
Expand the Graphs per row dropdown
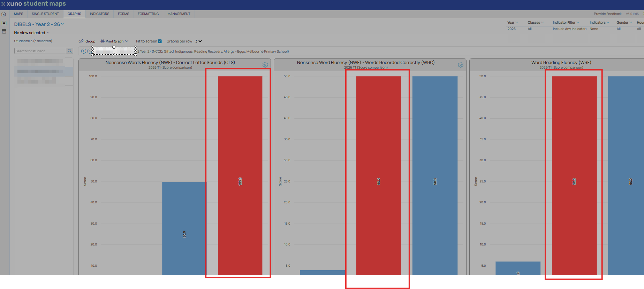pos(198,41)
